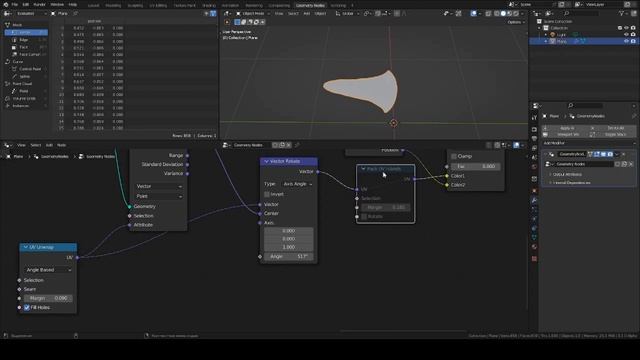Image resolution: width=640 pixels, height=360 pixels.
Task: Click the outliner filter funnel icon
Action: tap(621, 13)
